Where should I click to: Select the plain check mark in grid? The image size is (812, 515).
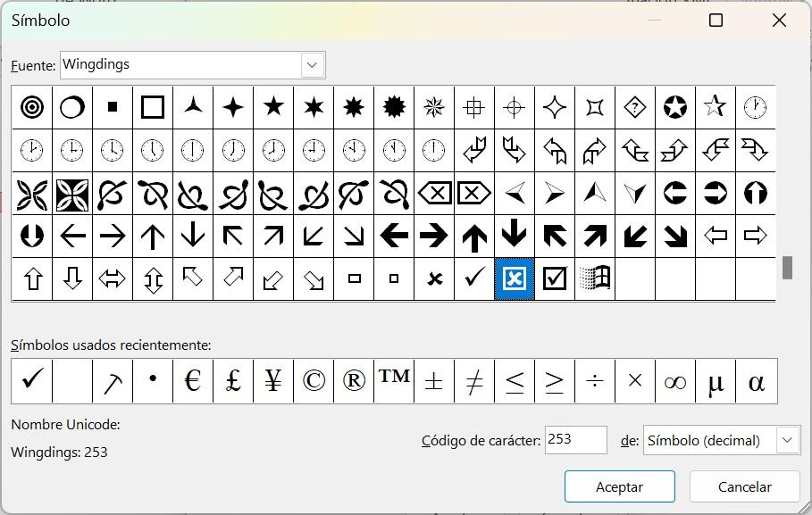(474, 279)
